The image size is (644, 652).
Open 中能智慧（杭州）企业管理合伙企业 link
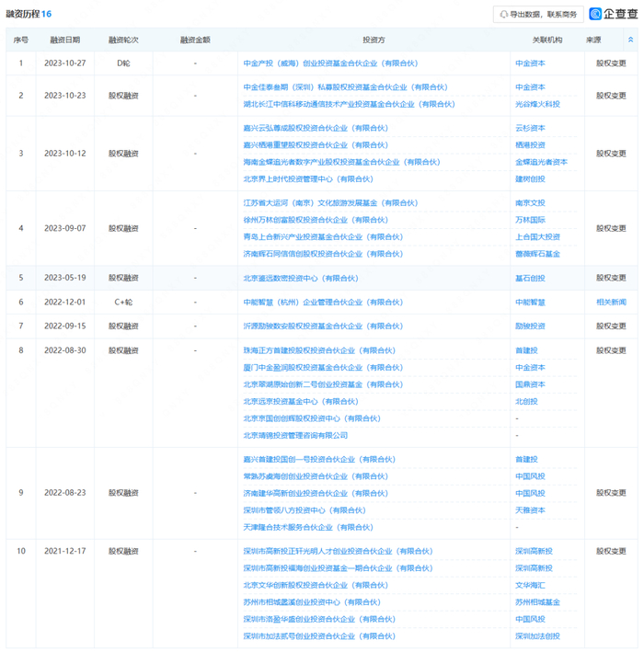point(323,303)
